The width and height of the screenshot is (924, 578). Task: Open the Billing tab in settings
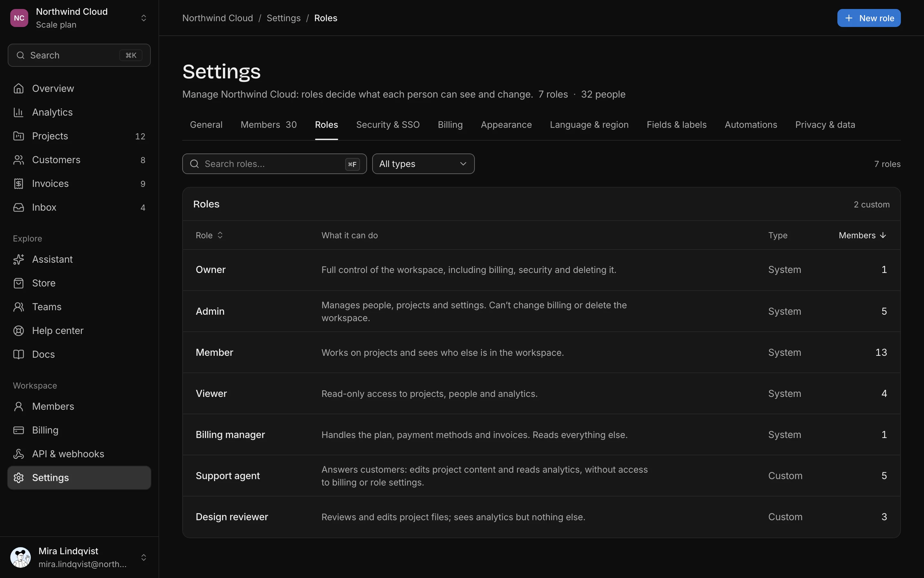(x=450, y=125)
